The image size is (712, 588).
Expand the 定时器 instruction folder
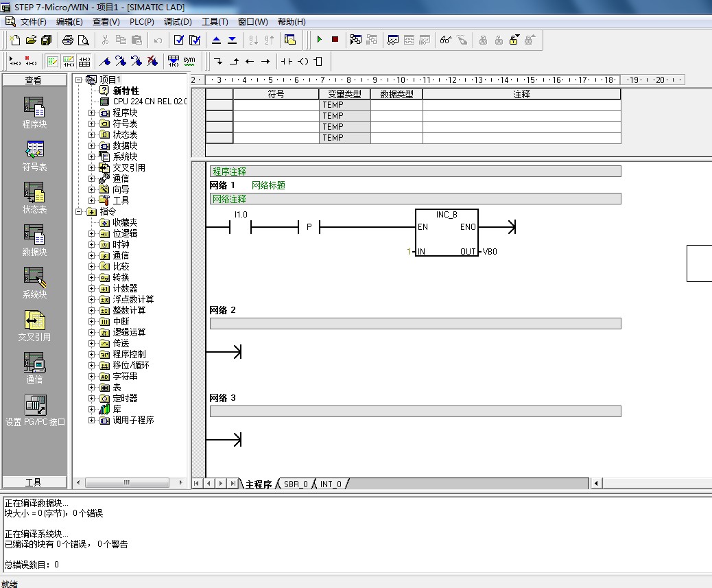(92, 398)
